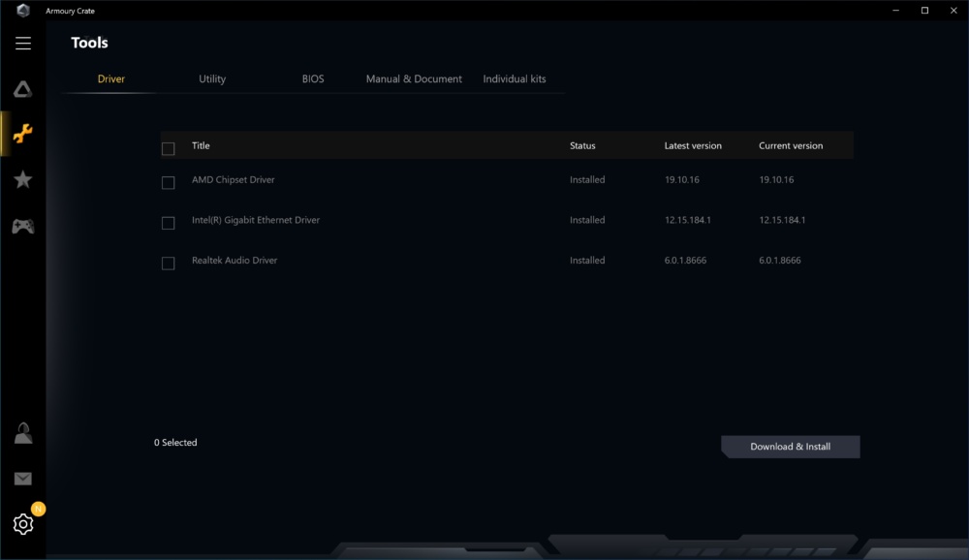Open the hamburger menu in sidebar
The height and width of the screenshot is (560, 969).
pos(23,44)
